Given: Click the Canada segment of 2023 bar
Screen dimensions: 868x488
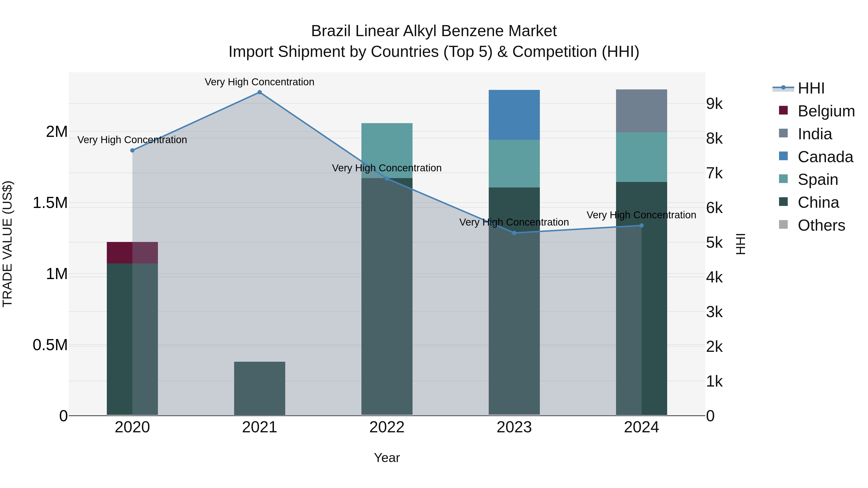Looking at the screenshot, I should click(x=514, y=115).
